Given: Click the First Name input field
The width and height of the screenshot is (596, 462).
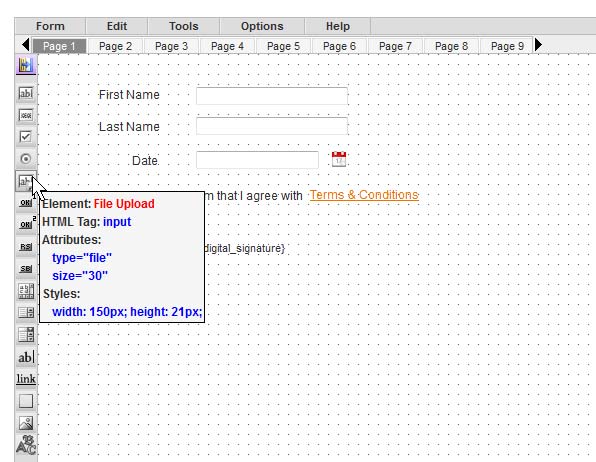Looking at the screenshot, I should (x=272, y=95).
